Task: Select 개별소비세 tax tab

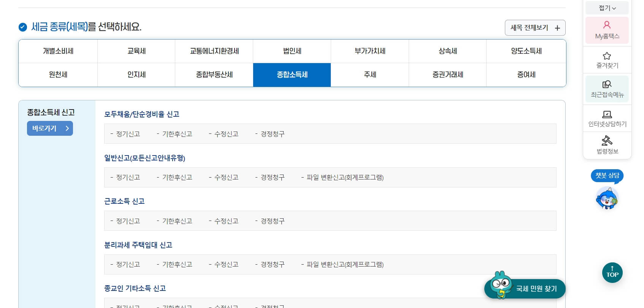Action: 58,51
